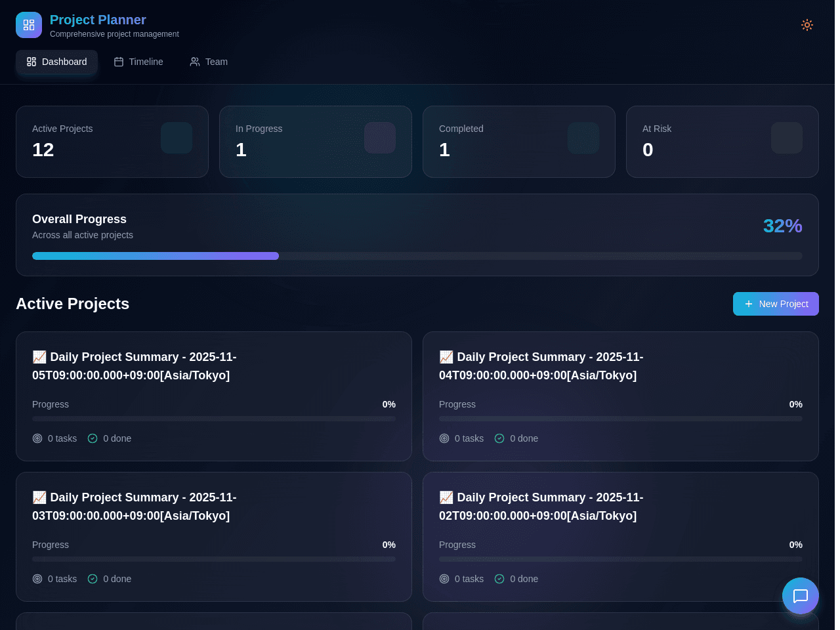Click the progress bar of the 2025-11-04 project

(621, 419)
